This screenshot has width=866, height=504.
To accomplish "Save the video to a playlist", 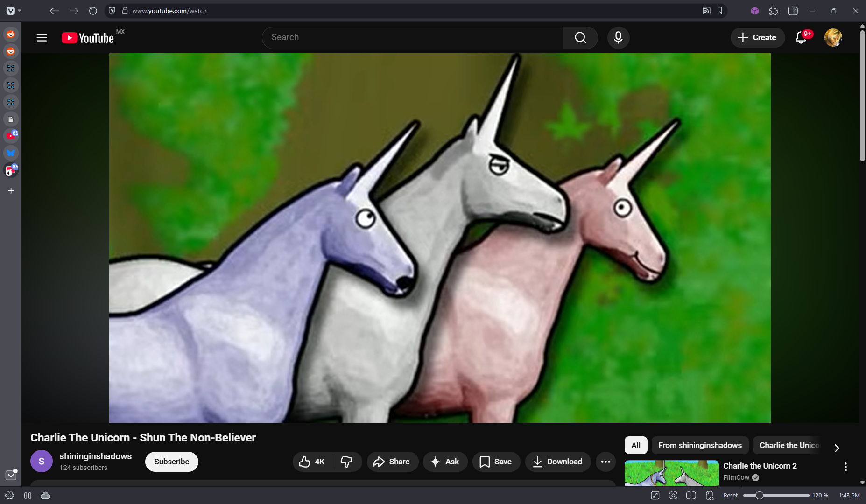I will [496, 462].
